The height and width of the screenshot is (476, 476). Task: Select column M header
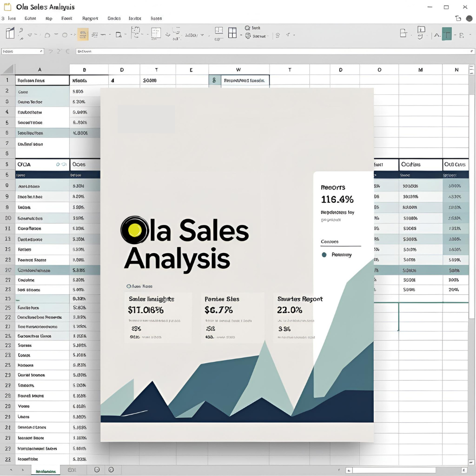(420, 70)
